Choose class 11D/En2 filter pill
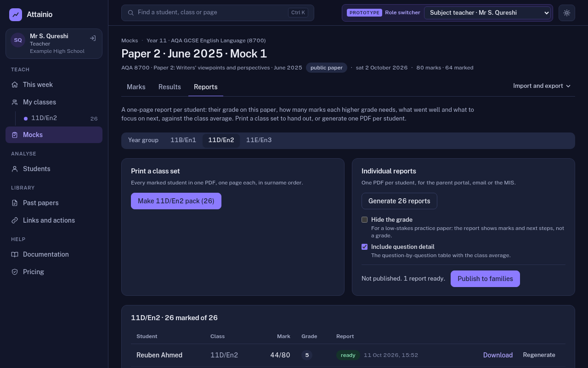 pyautogui.click(x=221, y=140)
